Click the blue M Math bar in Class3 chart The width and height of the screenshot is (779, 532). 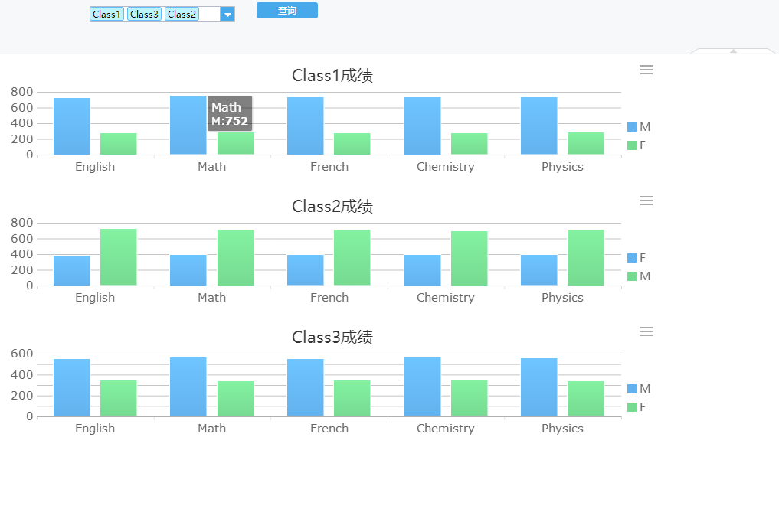click(x=188, y=387)
